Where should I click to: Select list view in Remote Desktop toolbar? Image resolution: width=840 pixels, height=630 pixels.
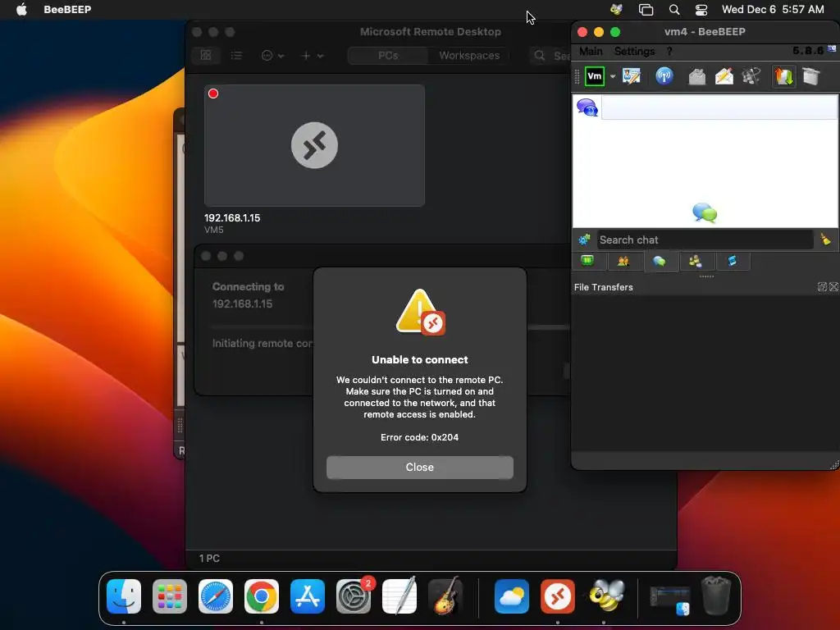(236, 55)
